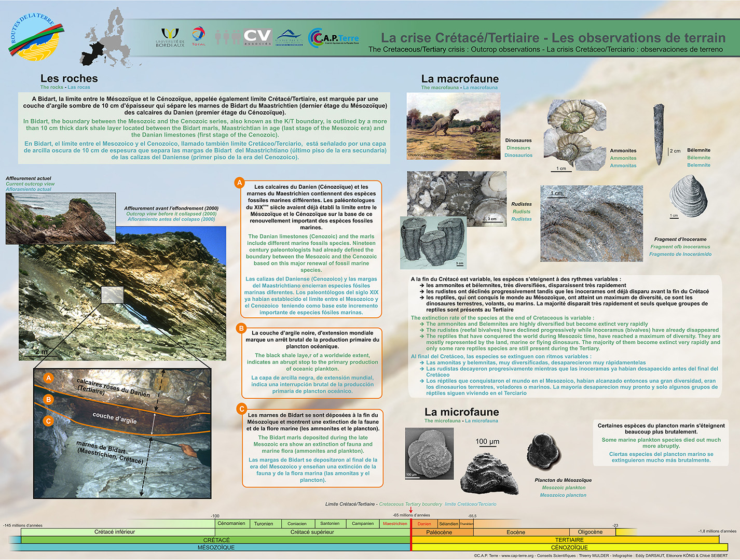Image resolution: width=740 pixels, height=560 pixels.
Task: Select the Crétacé supérieur bar
Action: [312, 532]
